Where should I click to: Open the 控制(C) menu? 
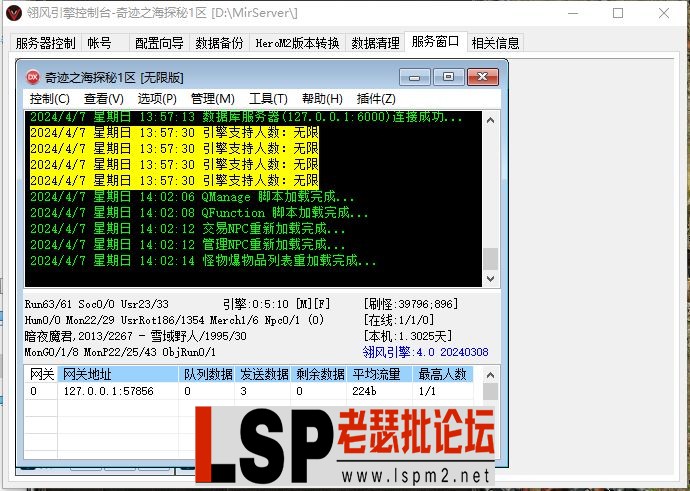50,99
